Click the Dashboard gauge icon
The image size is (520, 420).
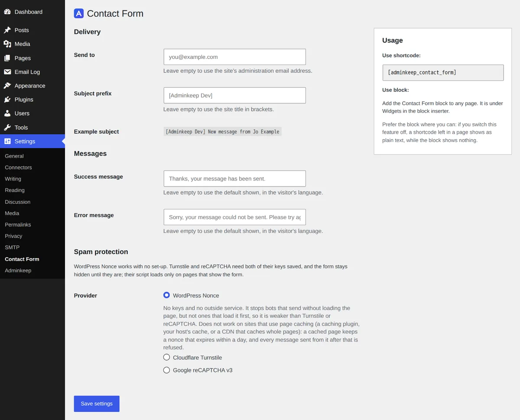point(7,12)
